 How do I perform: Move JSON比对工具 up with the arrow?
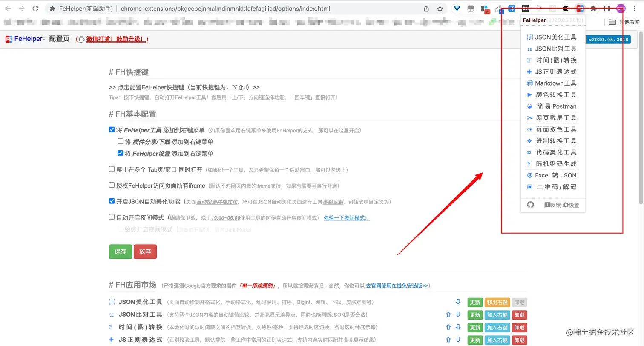coord(448,315)
